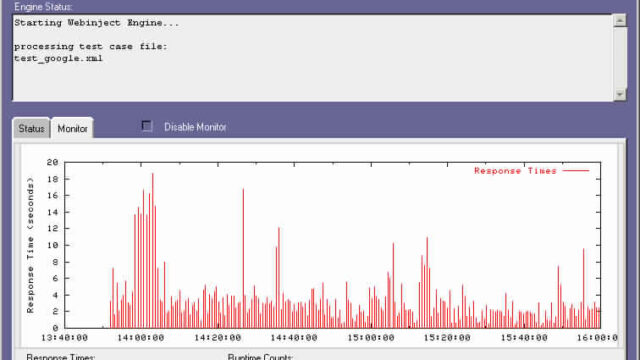Image resolution: width=640 pixels, height=360 pixels.
Task: Click the 13:40:00 time axis label
Action: tap(64, 338)
